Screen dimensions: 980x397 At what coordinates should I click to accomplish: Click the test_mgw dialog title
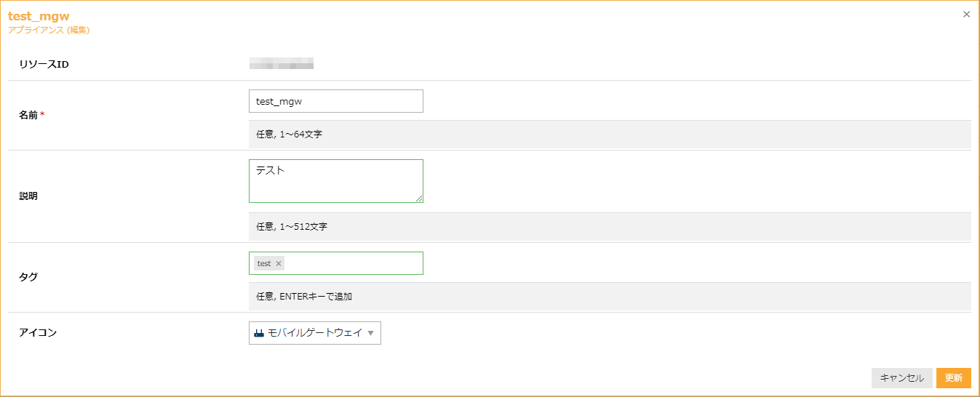pos(39,17)
